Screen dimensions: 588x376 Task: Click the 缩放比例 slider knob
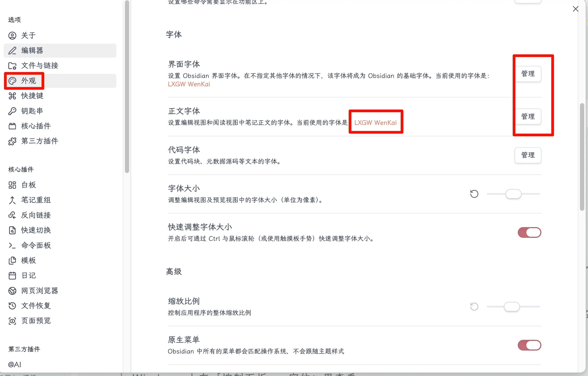pyautogui.click(x=512, y=306)
